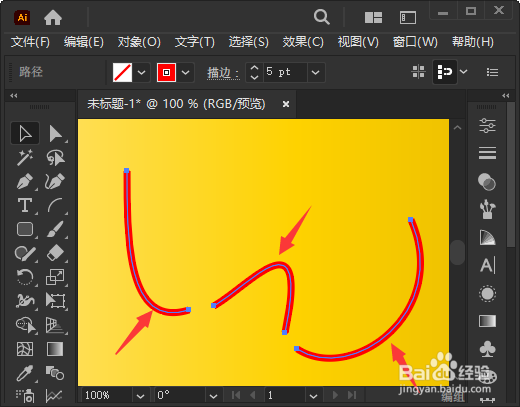Screen dimensions: 520x407
Task: Open the Appearance panel icon
Action: coord(487,294)
